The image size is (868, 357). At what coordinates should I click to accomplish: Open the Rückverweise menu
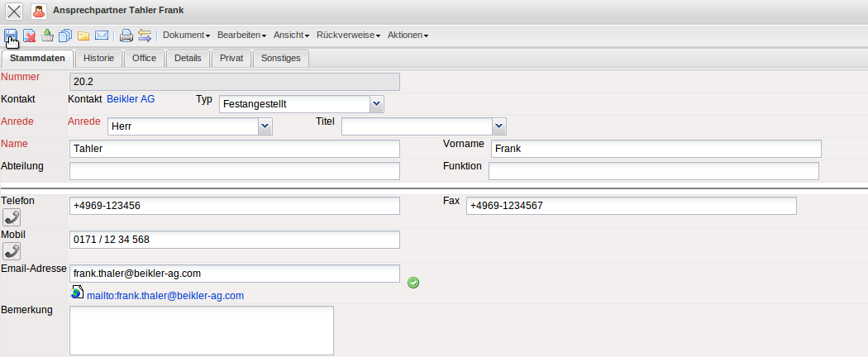pos(349,36)
